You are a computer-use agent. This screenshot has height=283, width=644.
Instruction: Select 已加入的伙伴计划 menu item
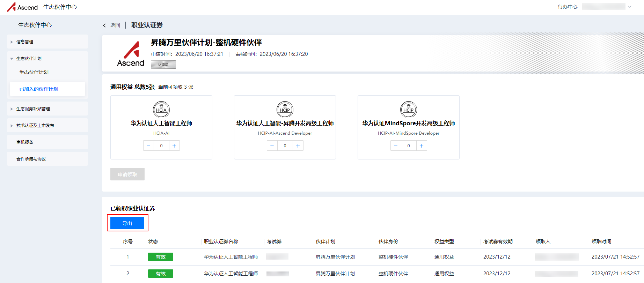click(x=47, y=89)
